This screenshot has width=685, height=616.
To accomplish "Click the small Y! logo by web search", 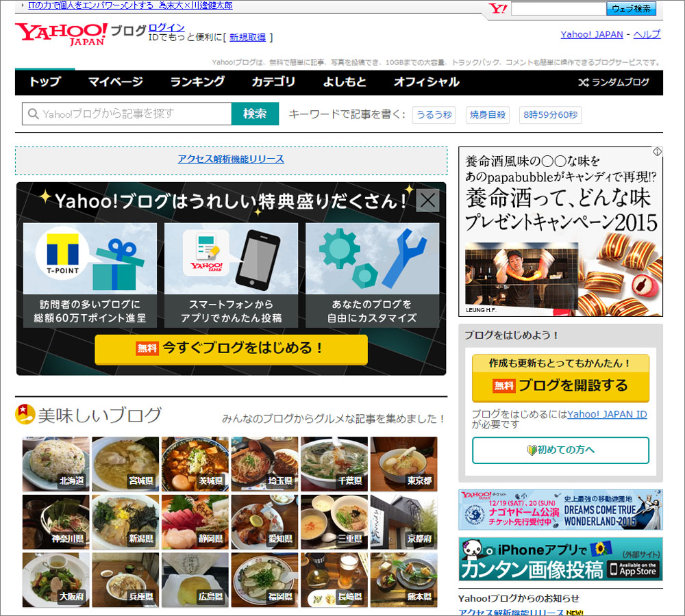I will click(x=497, y=9).
